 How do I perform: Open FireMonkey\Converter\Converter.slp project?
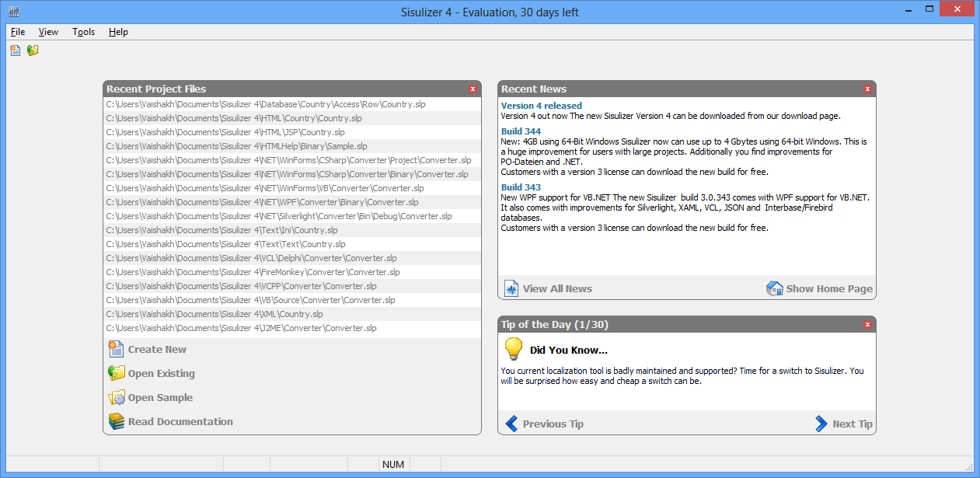tap(292, 272)
